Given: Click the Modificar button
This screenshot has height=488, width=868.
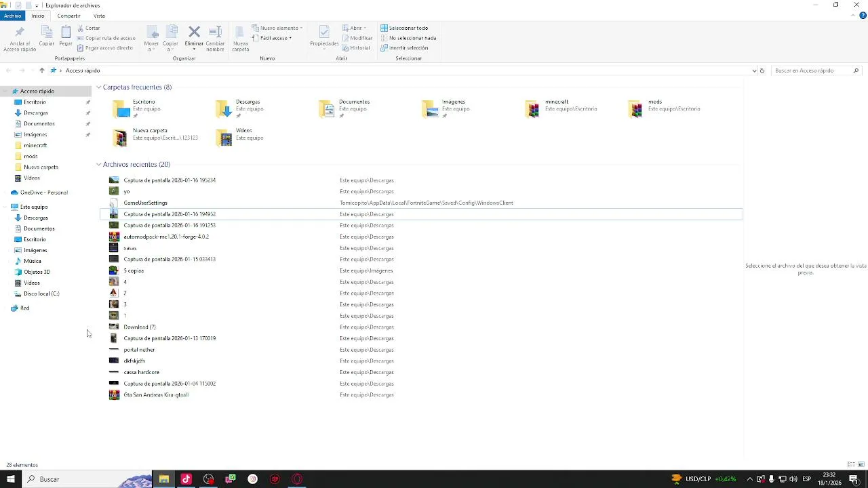Looking at the screenshot, I should coord(357,38).
